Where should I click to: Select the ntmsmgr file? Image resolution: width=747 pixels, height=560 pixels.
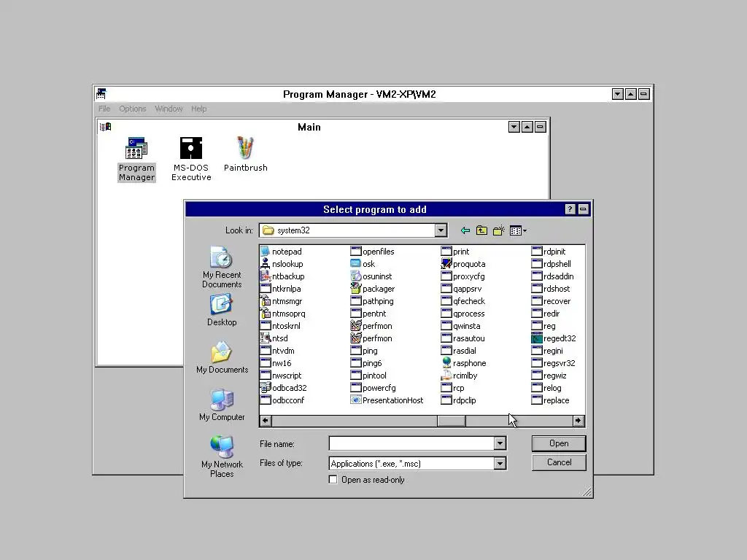click(x=282, y=301)
